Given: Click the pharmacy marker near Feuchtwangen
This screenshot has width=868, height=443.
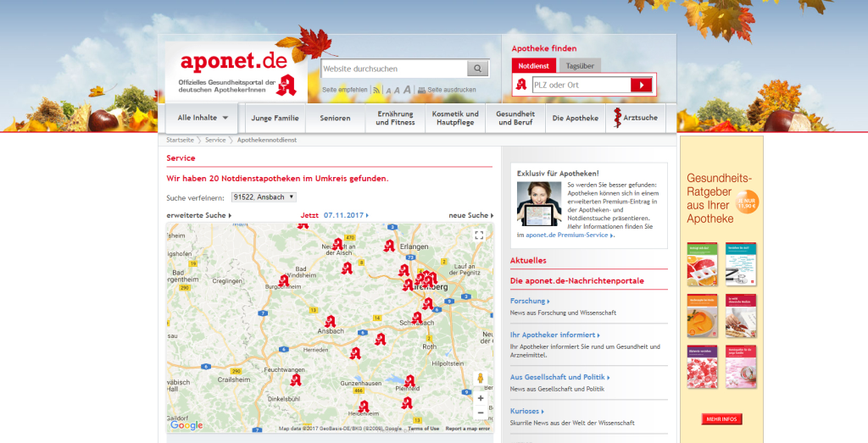Looking at the screenshot, I should 296,380.
